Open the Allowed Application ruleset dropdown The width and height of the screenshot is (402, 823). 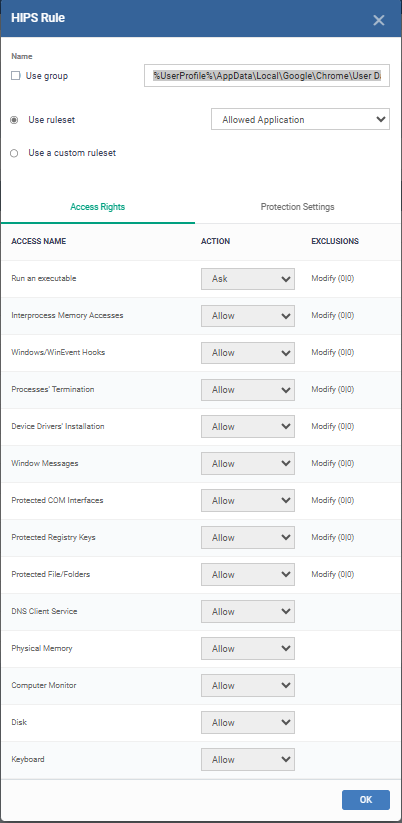point(300,119)
